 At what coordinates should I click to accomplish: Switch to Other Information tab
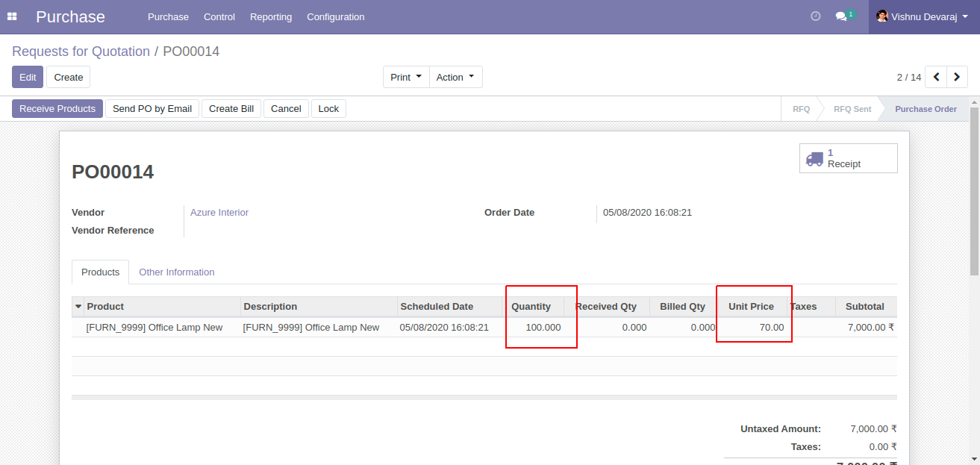coord(177,272)
